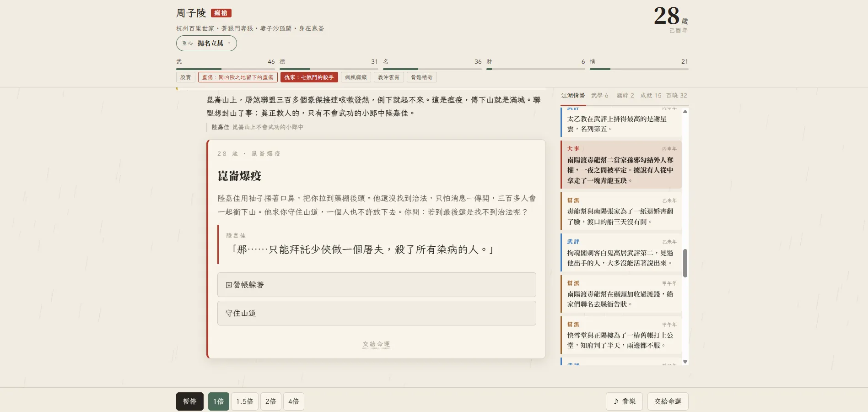Open the 幫派 news about 碼頭加收過渡錢
The height and width of the screenshot is (412, 868).
[621, 294]
